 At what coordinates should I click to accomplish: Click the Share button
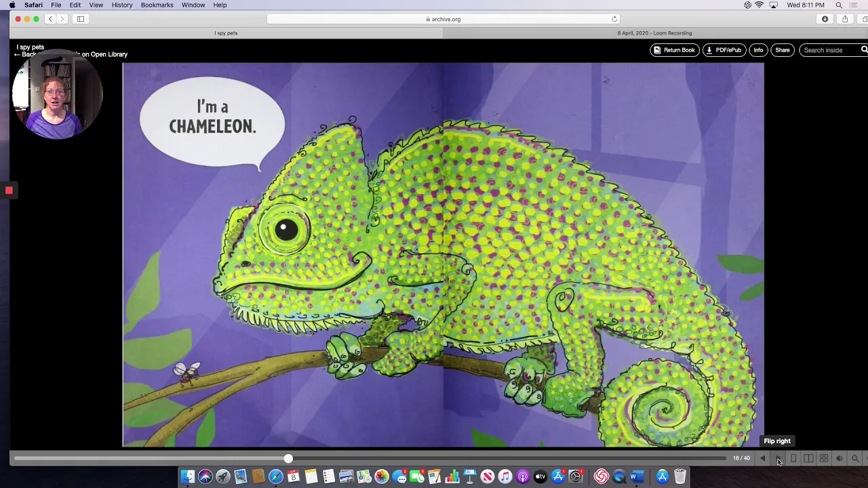(783, 50)
